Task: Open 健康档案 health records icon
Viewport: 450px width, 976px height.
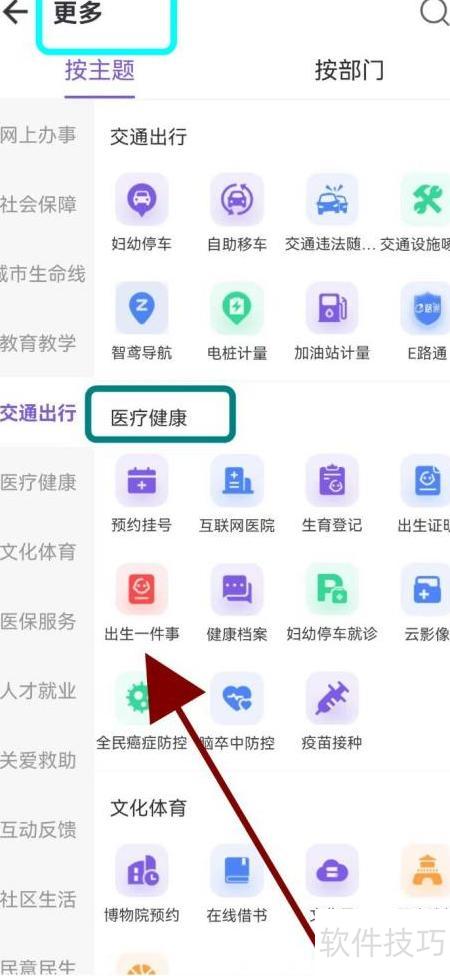Action: click(x=237, y=589)
